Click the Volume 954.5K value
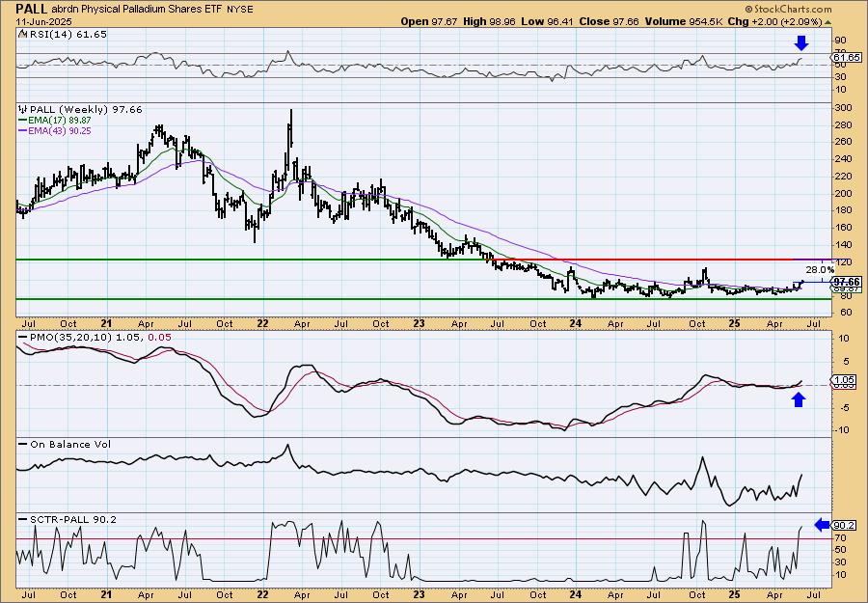The width and height of the screenshot is (868, 603). (x=683, y=21)
